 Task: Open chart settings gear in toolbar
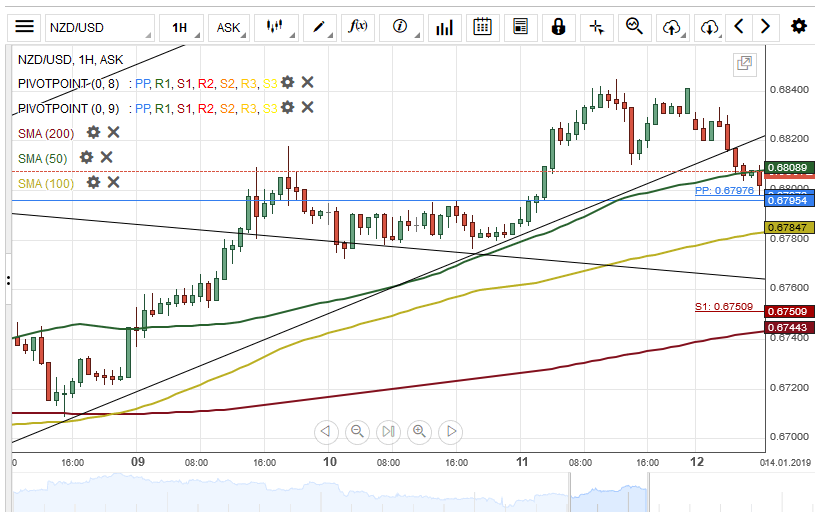coord(798,27)
